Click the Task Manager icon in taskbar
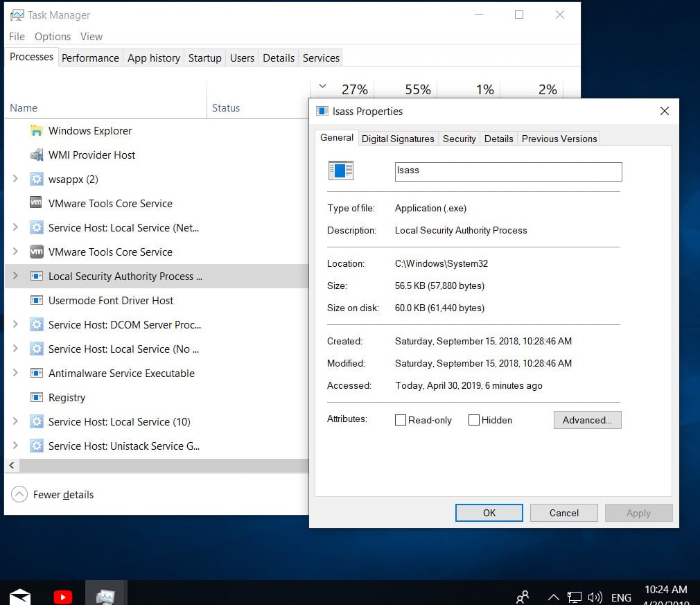 point(105,595)
